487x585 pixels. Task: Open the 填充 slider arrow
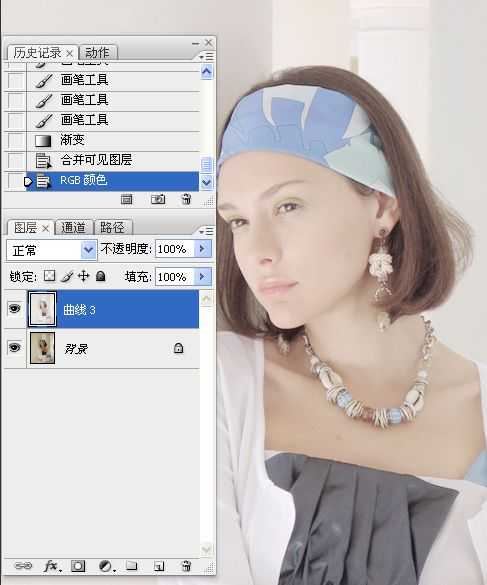pos(203,277)
